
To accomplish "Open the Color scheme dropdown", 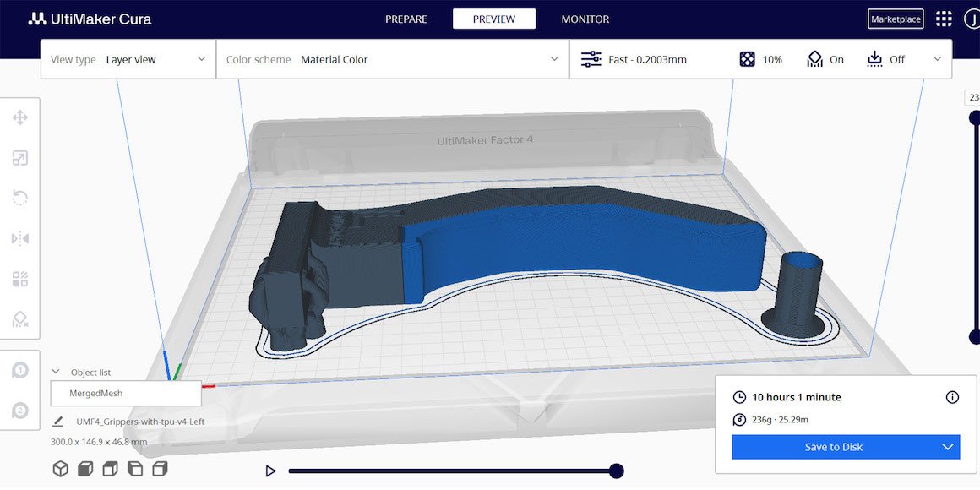I will (393, 59).
